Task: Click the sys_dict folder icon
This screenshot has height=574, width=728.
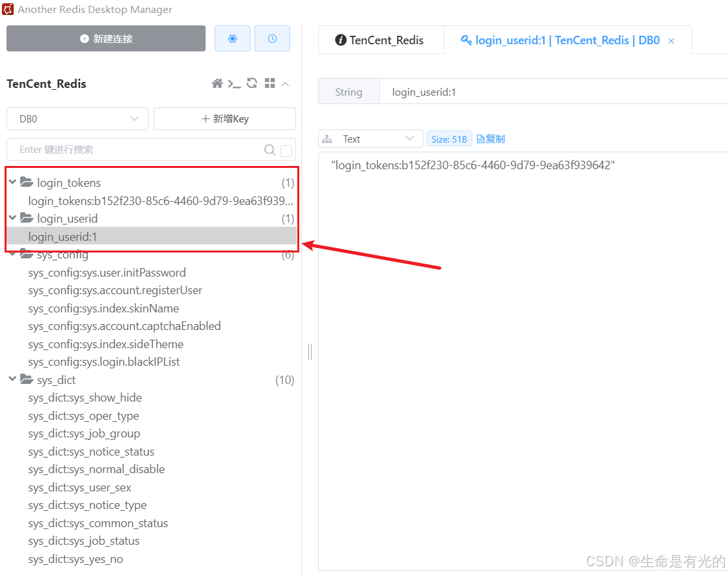Action: click(27, 379)
